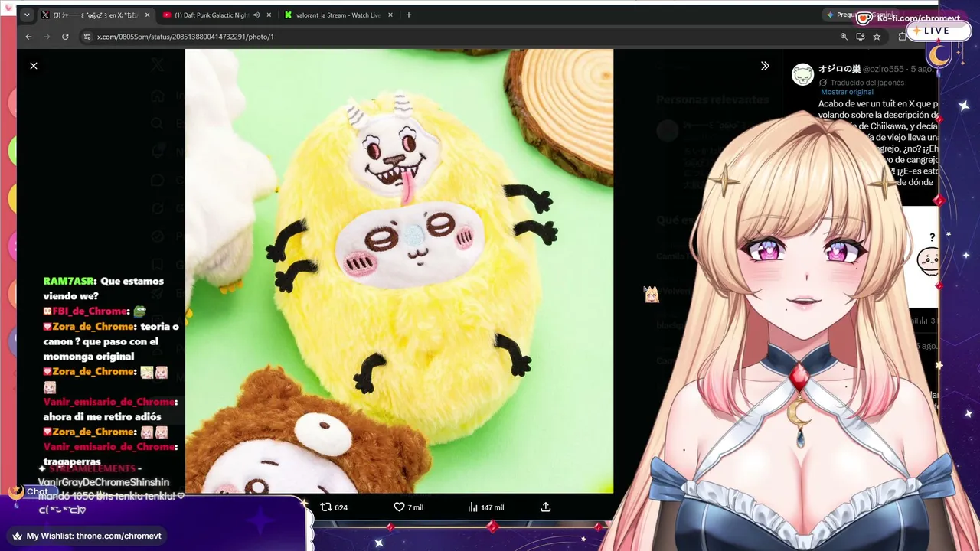980x551 pixels.
Task: Close the photo viewer with the X icon
Action: pyautogui.click(x=34, y=66)
